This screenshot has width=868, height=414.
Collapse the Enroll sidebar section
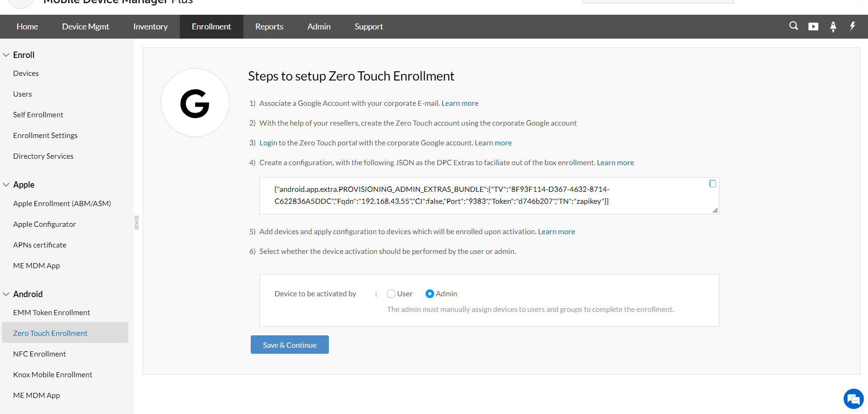pyautogui.click(x=6, y=55)
